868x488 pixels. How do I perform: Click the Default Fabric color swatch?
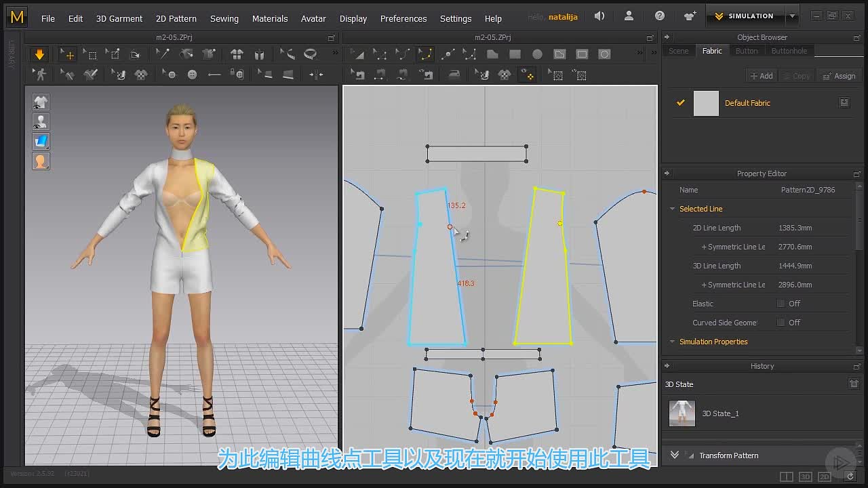click(706, 103)
